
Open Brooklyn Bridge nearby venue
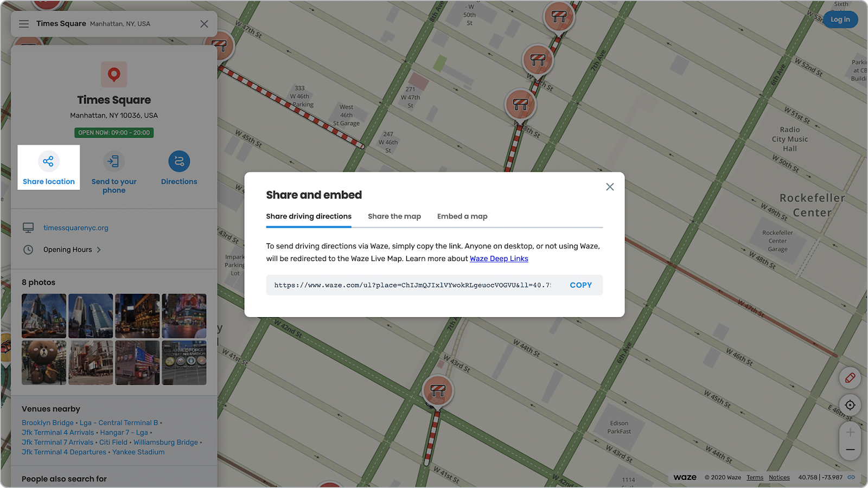48,423
